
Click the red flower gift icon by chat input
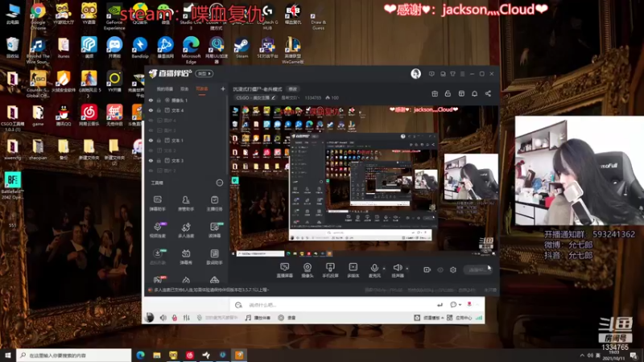469,304
